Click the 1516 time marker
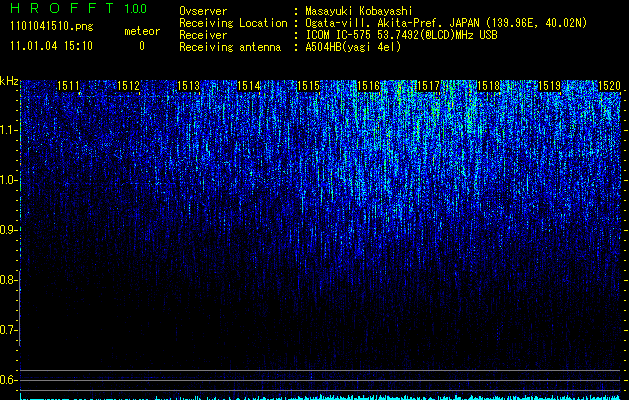The image size is (629, 400). point(369,85)
